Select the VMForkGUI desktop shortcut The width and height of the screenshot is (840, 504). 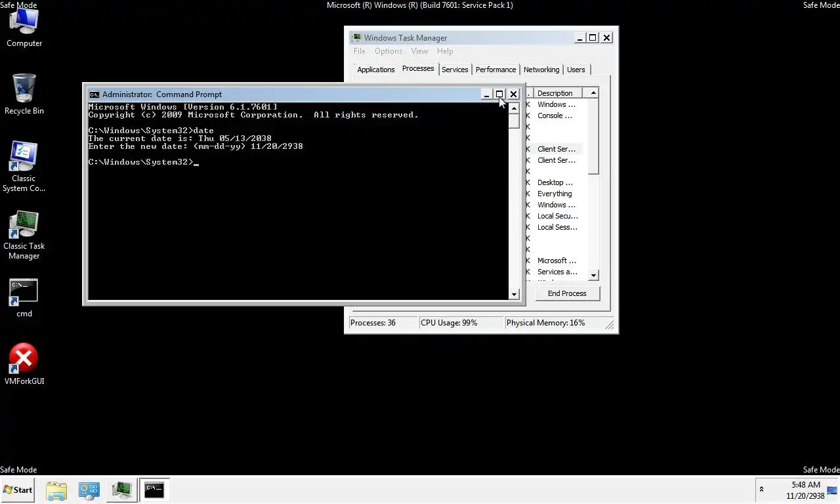[24, 364]
